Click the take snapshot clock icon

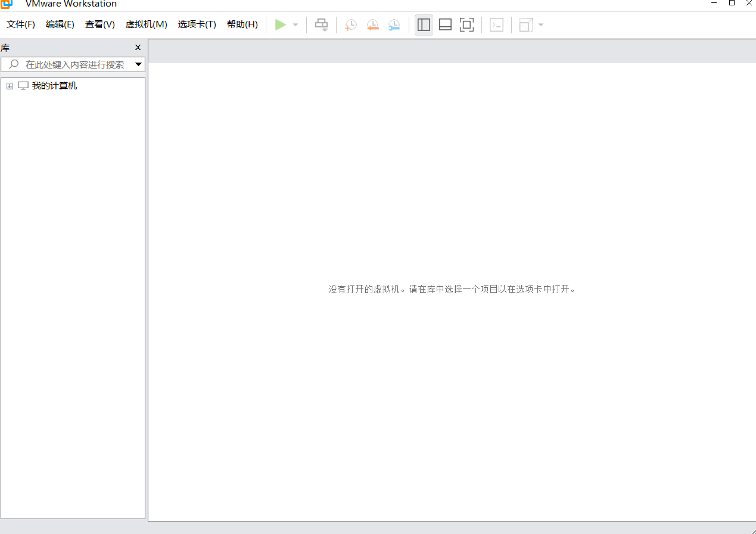tap(351, 25)
